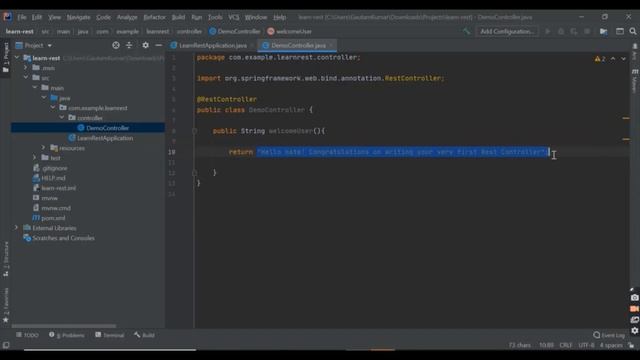Click welcomeUser breadcrumb in navigation bar

(x=290, y=31)
